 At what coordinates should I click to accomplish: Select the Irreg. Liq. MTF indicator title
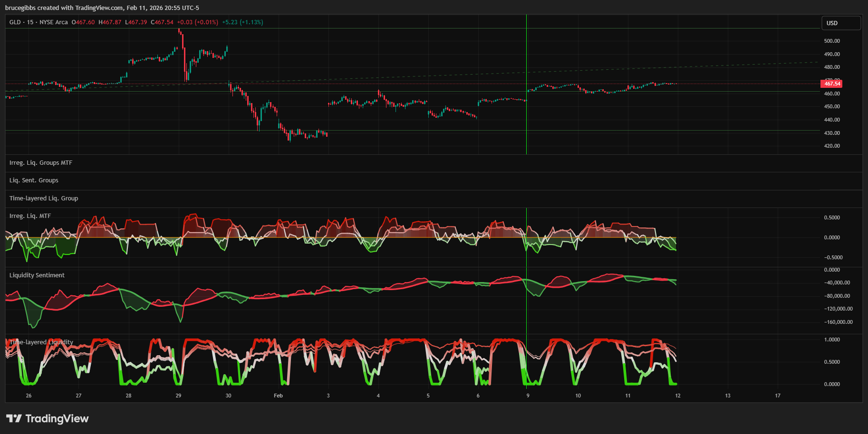tap(30, 216)
